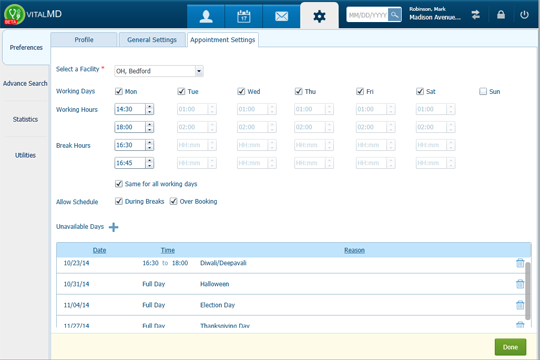Screen dimensions: 540x360
Task: Click the Election Day reason text
Action: (217, 305)
